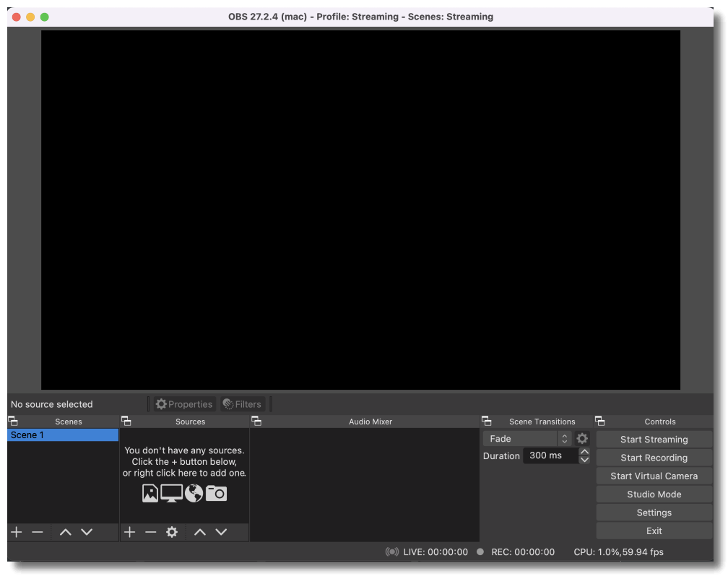Viewport: 728px width, 576px height.
Task: Click the browser globe source icon
Action: click(x=194, y=494)
